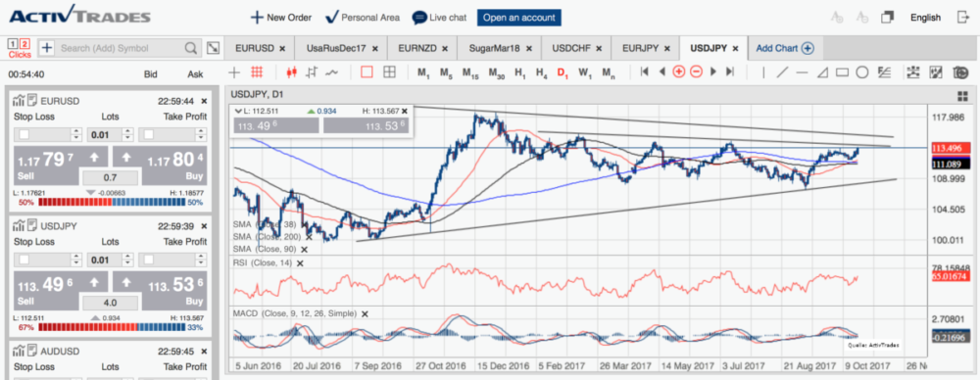
Task: Decrease USDJPY Lots with down stepper
Action: (x=128, y=263)
